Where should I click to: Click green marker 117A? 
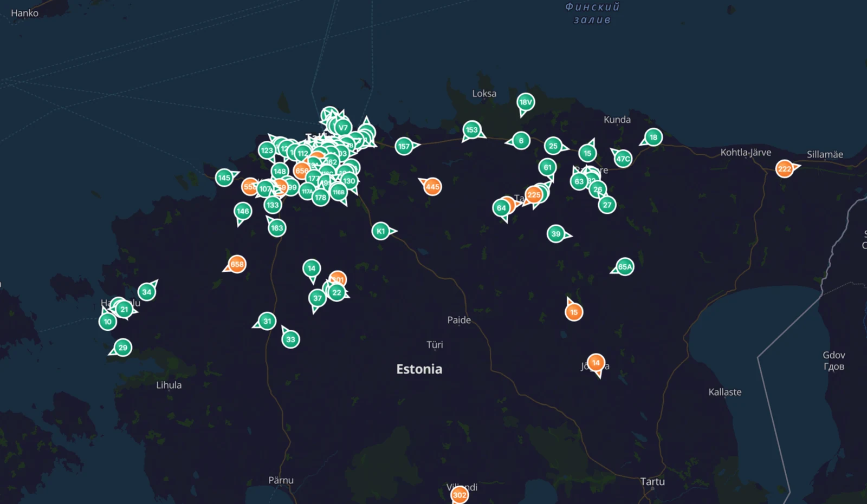coord(307,191)
